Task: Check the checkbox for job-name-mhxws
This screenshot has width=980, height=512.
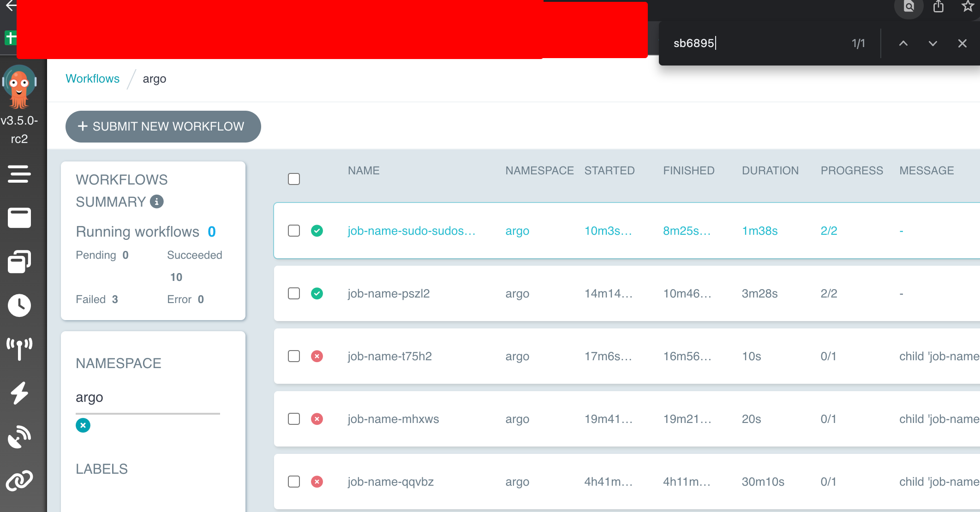Action: pyautogui.click(x=294, y=419)
